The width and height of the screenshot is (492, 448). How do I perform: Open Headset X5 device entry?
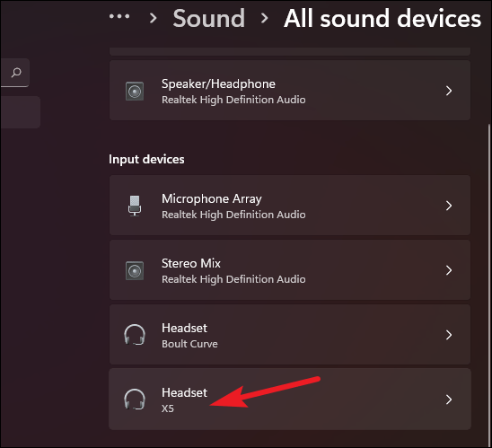[x=290, y=399]
